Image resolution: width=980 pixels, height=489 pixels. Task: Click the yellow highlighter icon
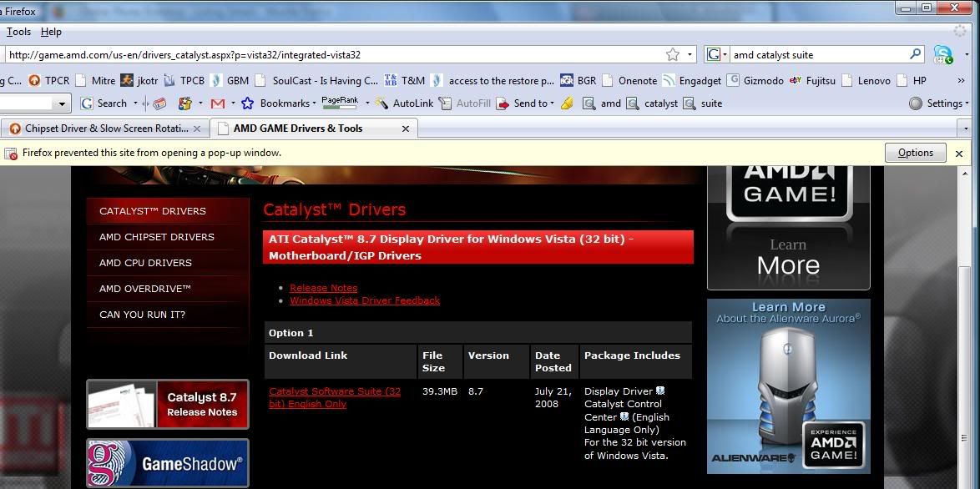567,103
